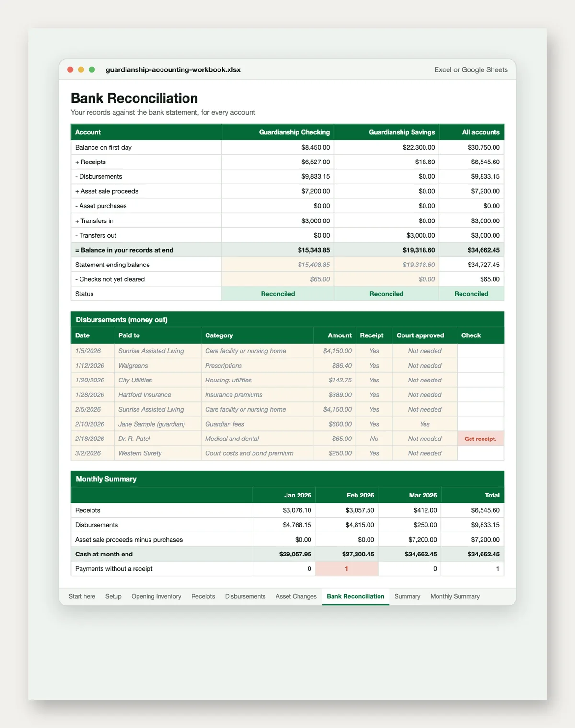
Task: Click the Reconciled status under All accounts
Action: point(471,294)
